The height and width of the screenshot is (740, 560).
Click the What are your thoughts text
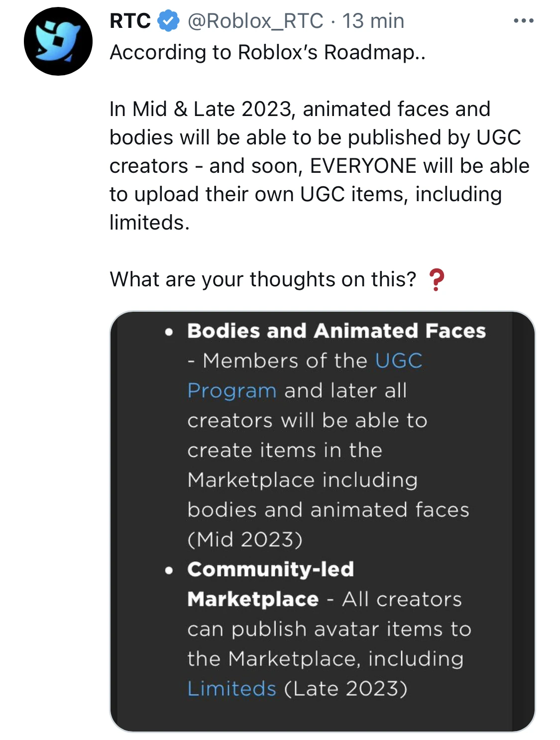262,279
